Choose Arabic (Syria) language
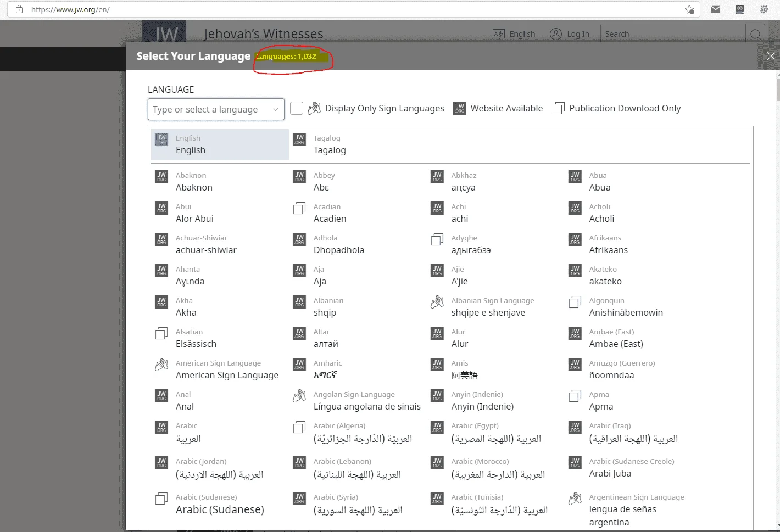This screenshot has width=780, height=532. click(358, 505)
